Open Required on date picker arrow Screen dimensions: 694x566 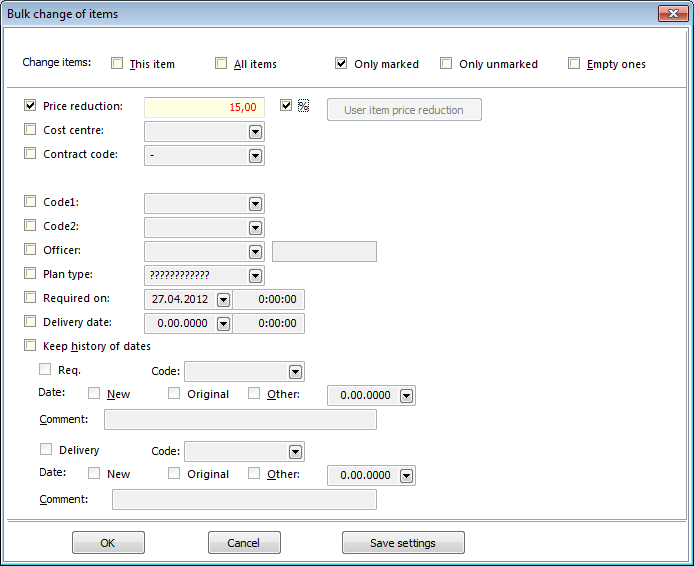click(224, 300)
